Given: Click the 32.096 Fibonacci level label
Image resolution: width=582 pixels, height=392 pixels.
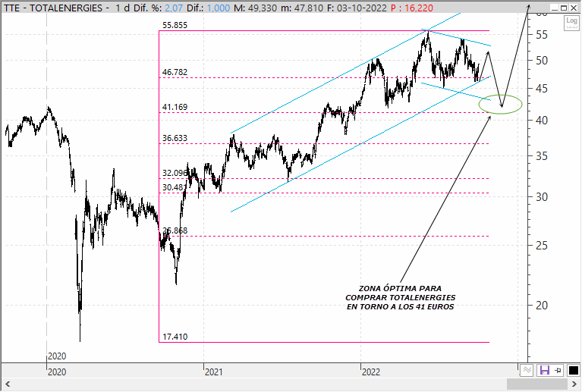Looking at the screenshot, I should pyautogui.click(x=175, y=173).
